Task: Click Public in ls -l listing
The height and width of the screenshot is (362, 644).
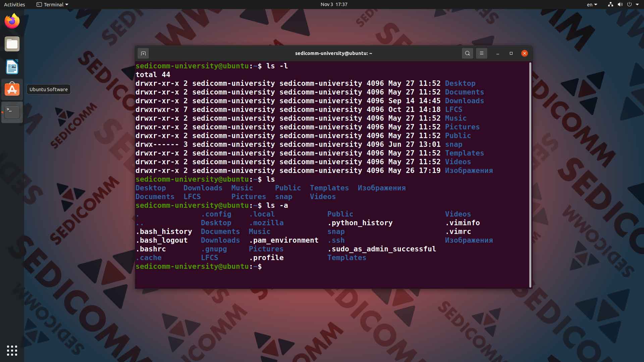Action: tap(458, 136)
